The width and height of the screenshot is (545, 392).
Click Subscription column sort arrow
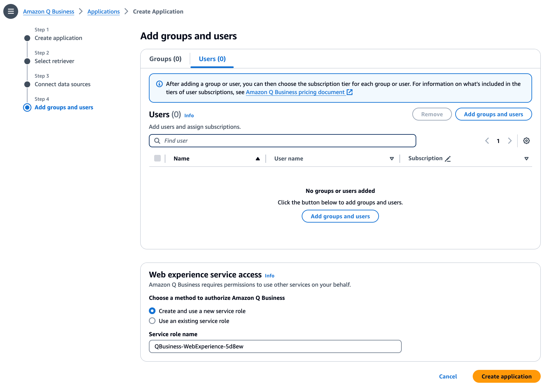[527, 159]
